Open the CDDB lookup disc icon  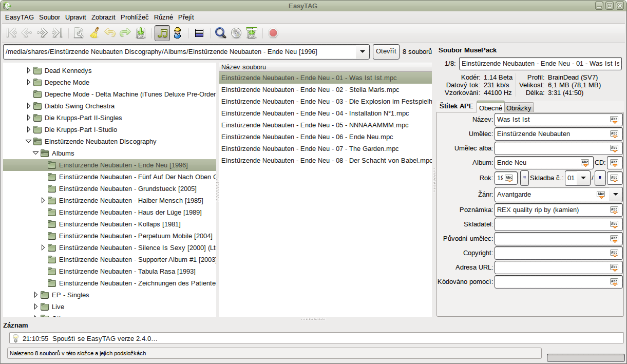236,33
